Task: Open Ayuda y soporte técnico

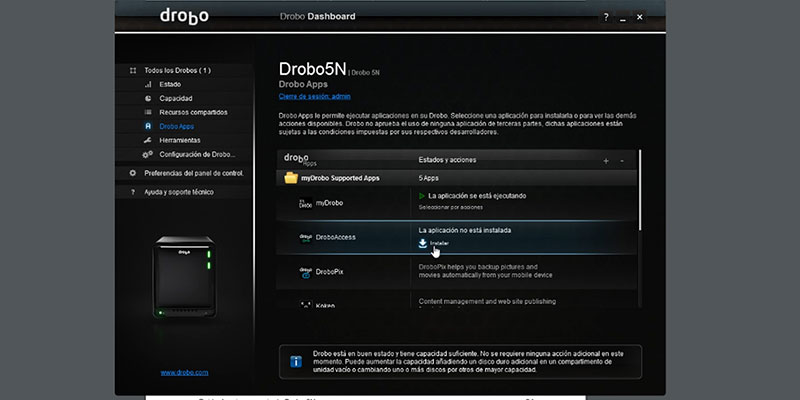Action: point(179,192)
